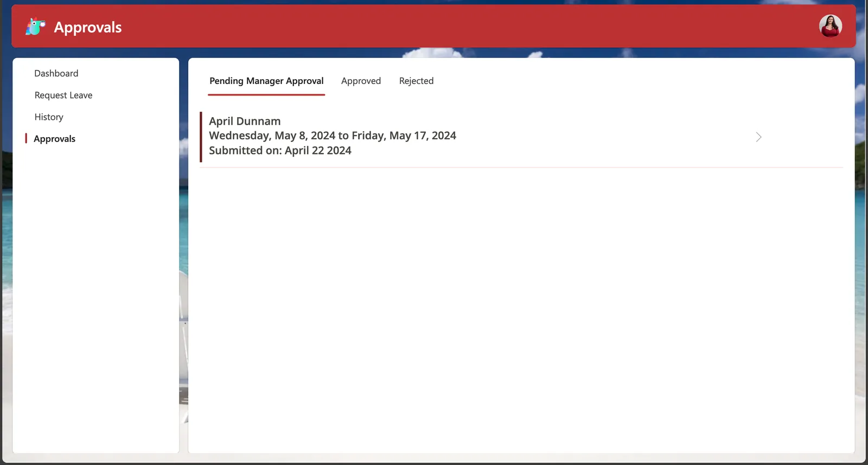Open Request Leave page
The height and width of the screenshot is (465, 868).
63,95
